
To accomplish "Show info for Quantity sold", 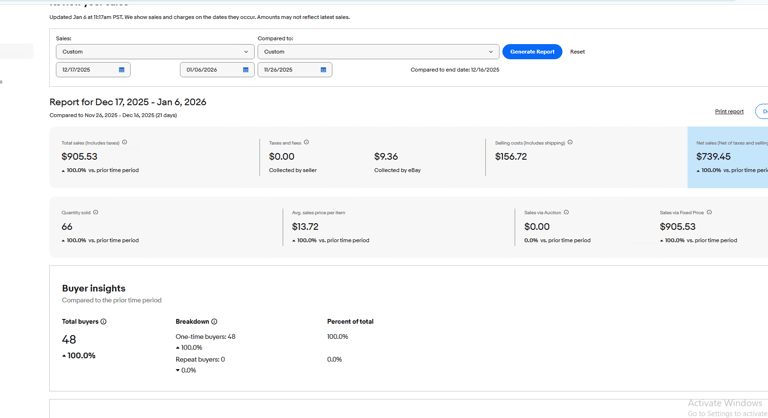I will (x=96, y=212).
